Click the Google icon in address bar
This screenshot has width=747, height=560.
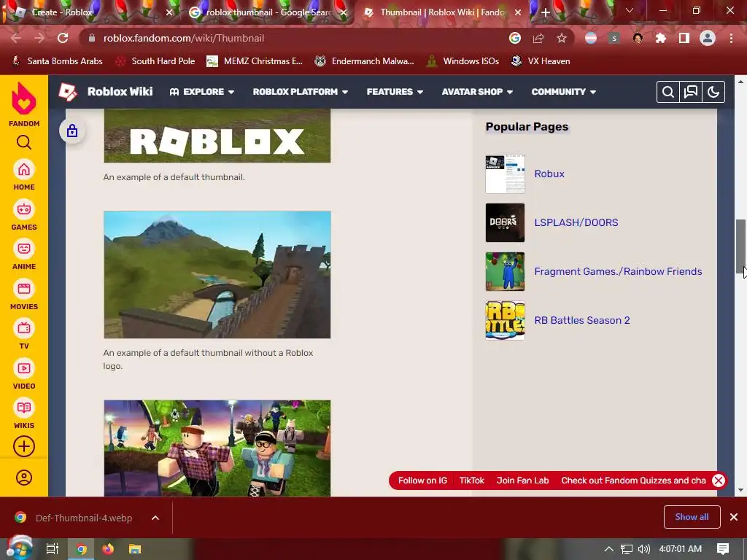click(515, 38)
